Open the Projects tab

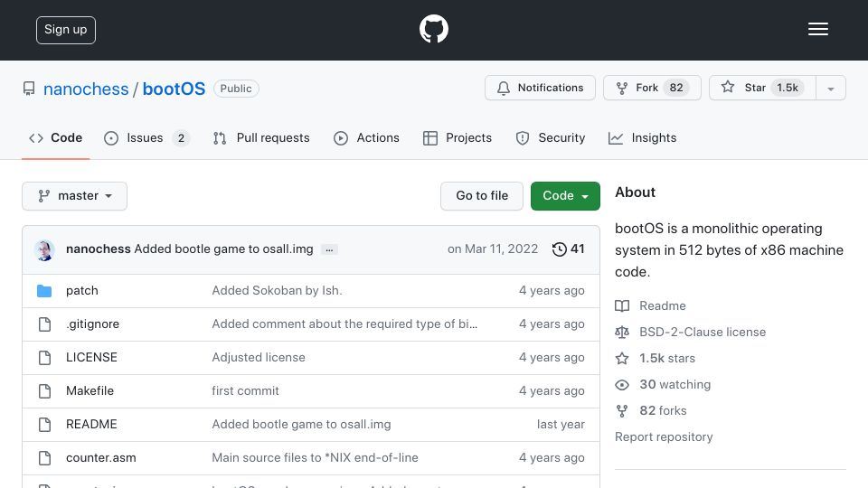[x=458, y=137]
